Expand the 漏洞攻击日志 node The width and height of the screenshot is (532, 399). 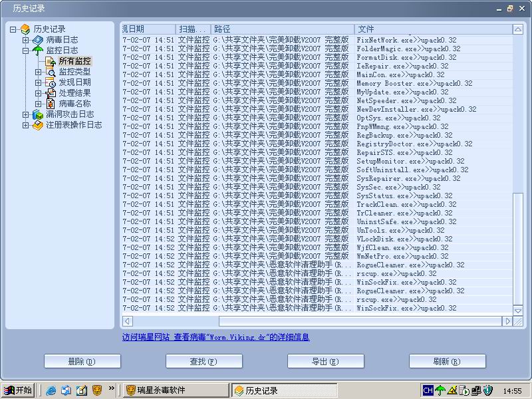tap(26, 114)
